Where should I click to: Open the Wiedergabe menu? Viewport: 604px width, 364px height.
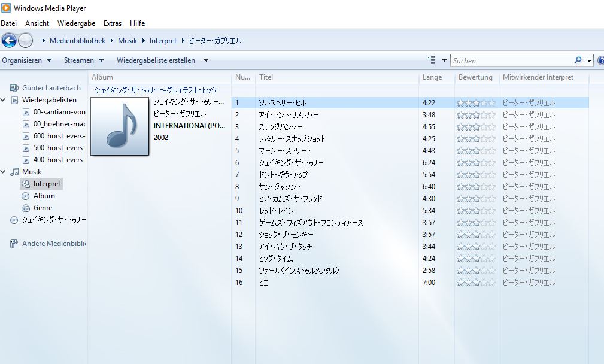76,23
